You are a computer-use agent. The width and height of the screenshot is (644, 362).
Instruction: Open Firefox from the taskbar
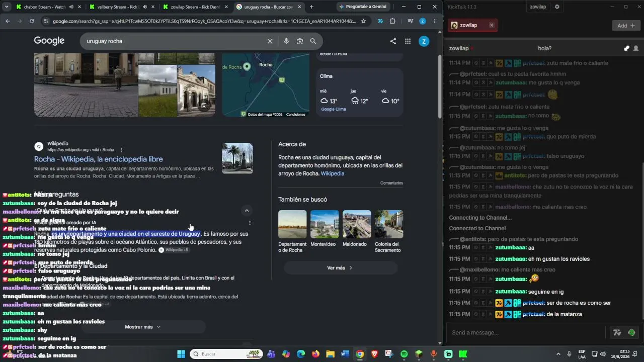(315, 354)
